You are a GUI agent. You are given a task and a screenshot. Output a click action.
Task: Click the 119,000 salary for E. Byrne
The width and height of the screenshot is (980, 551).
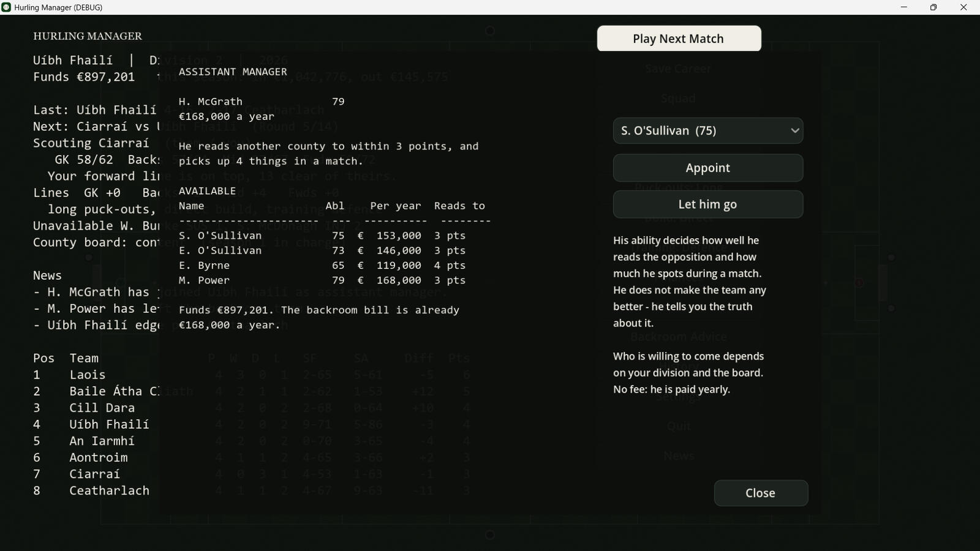(x=399, y=265)
